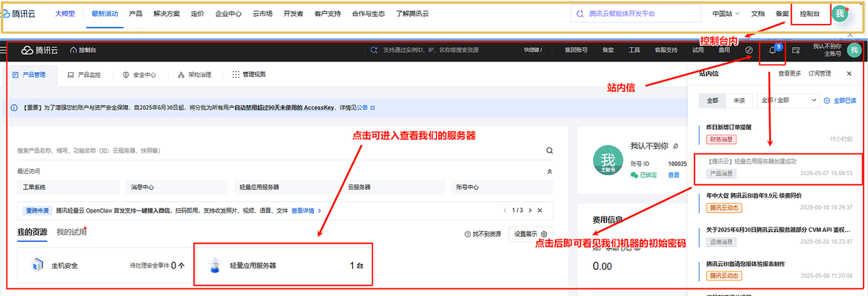Click the copy icon next to 我认不到你
The image size is (868, 296).
675,145
